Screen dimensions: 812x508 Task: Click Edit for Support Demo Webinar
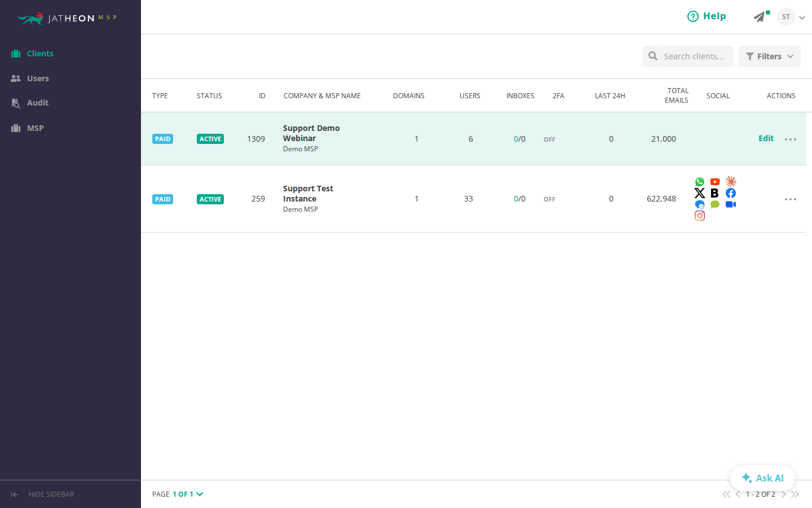766,138
